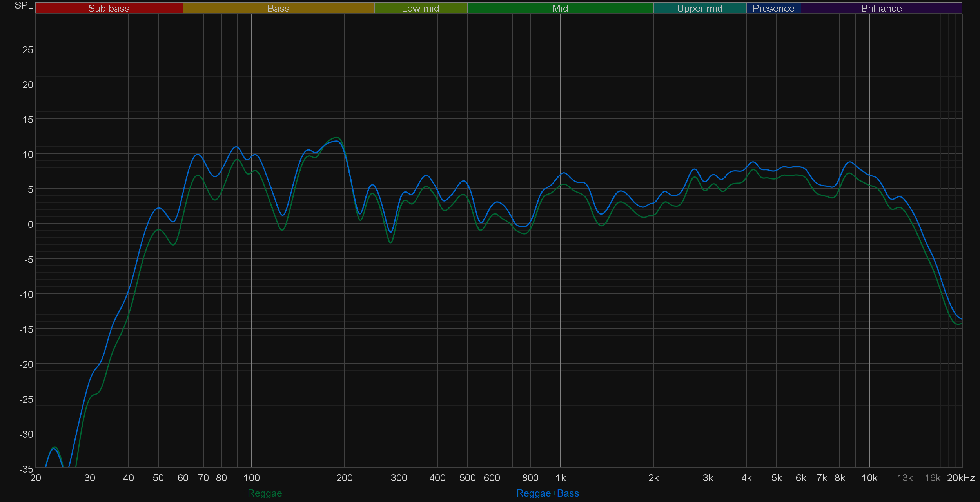Click the Mid band header

[560, 8]
